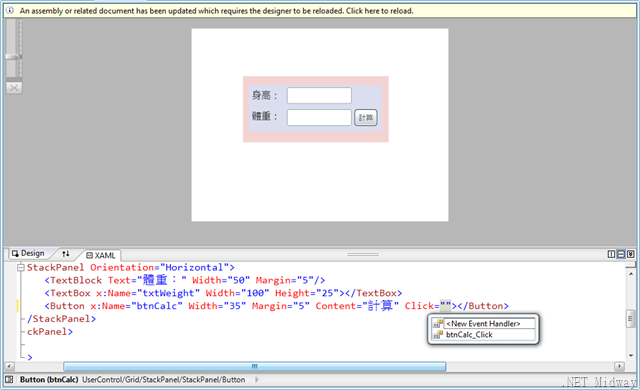Expand the breadcrumb path arrow
The height and width of the screenshot is (390, 640).
click(257, 379)
